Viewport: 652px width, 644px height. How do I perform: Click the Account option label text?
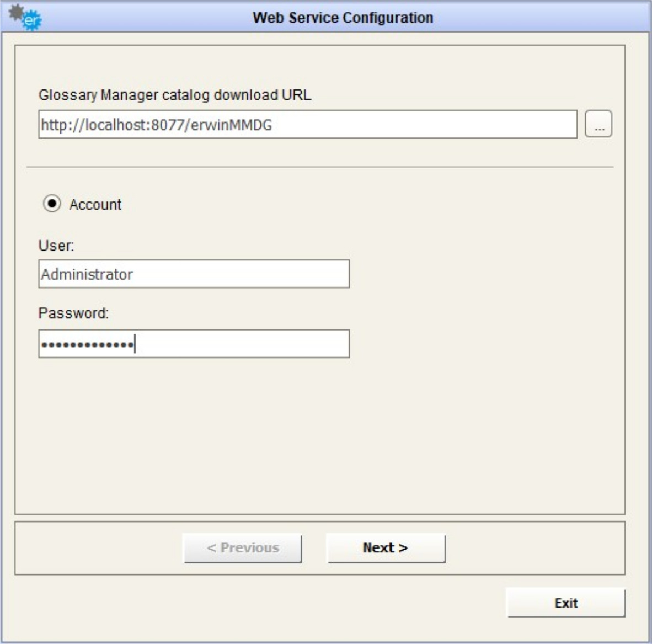coord(95,205)
